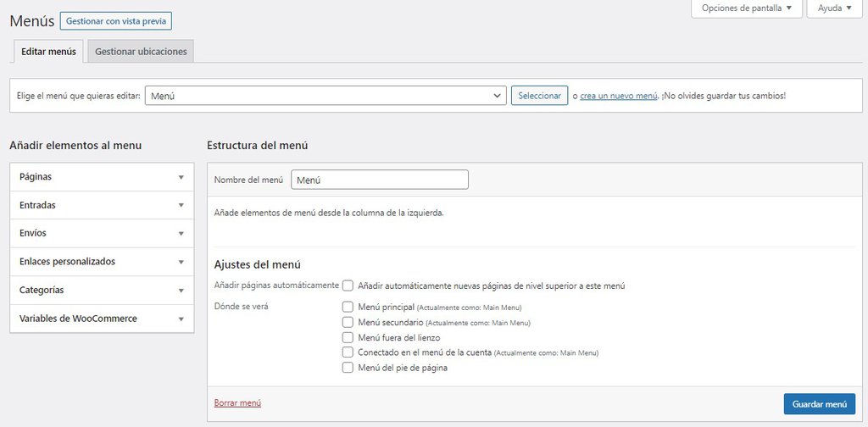Check Menú del pie de página

(x=348, y=367)
